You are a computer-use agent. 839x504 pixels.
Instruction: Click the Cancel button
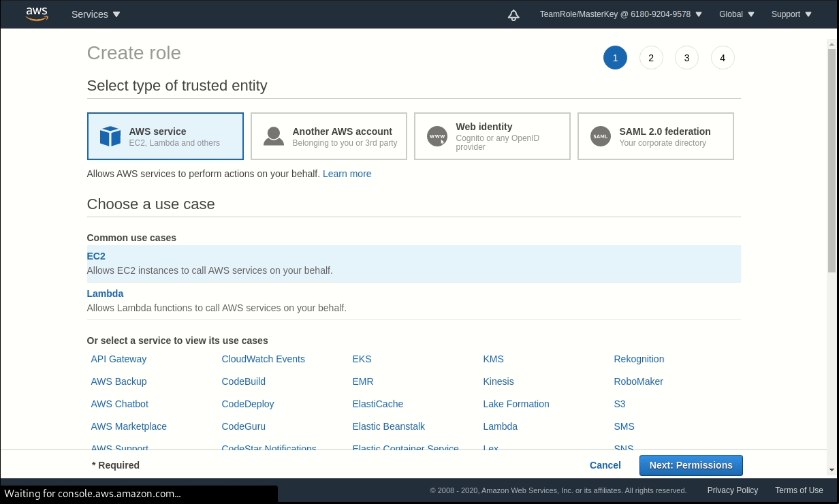point(605,465)
